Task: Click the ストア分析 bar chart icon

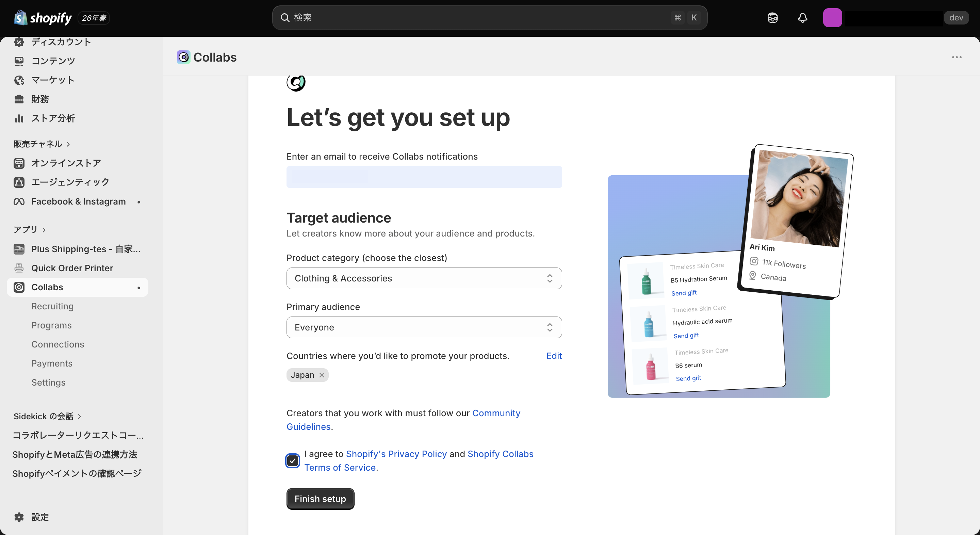Action: 19,118
